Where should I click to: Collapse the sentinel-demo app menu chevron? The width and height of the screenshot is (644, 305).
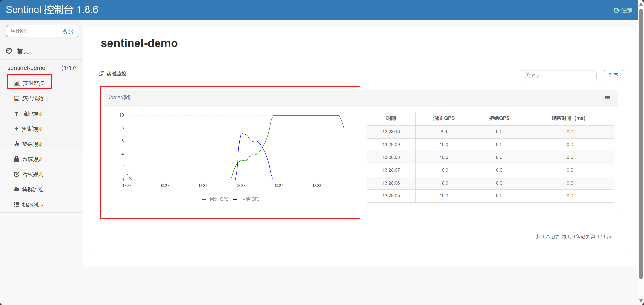[76, 67]
